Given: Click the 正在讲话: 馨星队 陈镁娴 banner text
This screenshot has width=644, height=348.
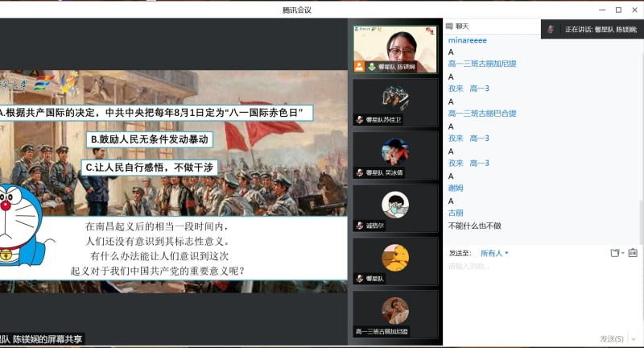Looking at the screenshot, I should pyautogui.click(x=601, y=30).
